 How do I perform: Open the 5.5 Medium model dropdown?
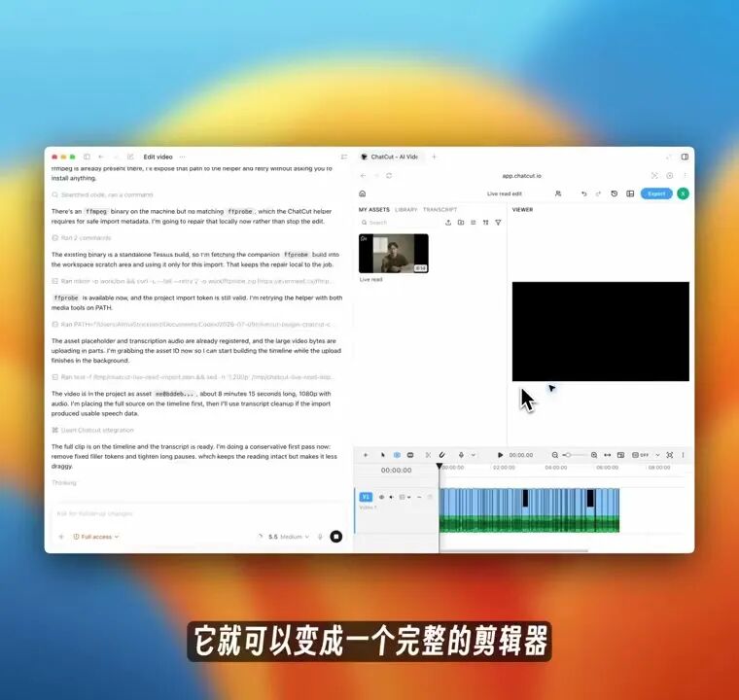[289, 537]
